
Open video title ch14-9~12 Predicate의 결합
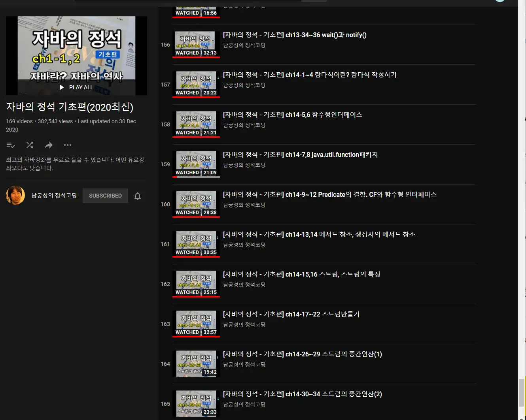(330, 194)
